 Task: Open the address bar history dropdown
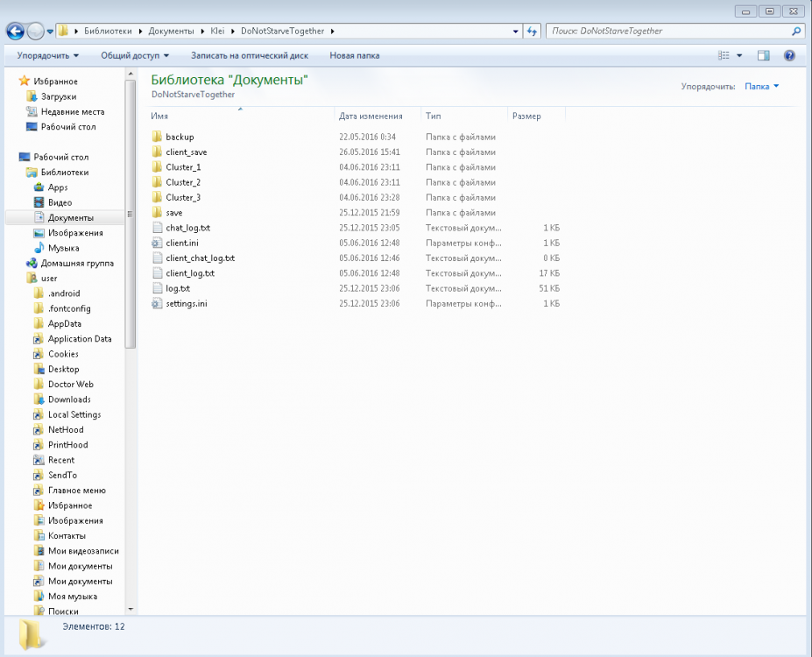coord(515,31)
